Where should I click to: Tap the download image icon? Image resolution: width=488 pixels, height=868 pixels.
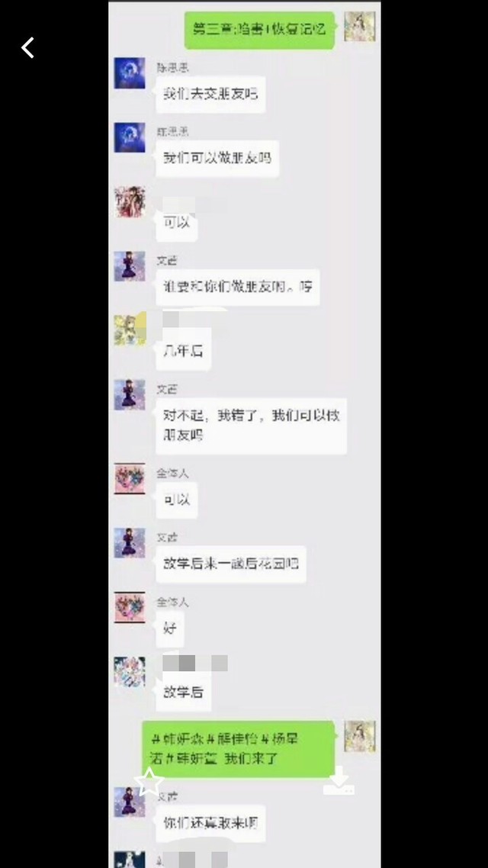click(x=339, y=780)
